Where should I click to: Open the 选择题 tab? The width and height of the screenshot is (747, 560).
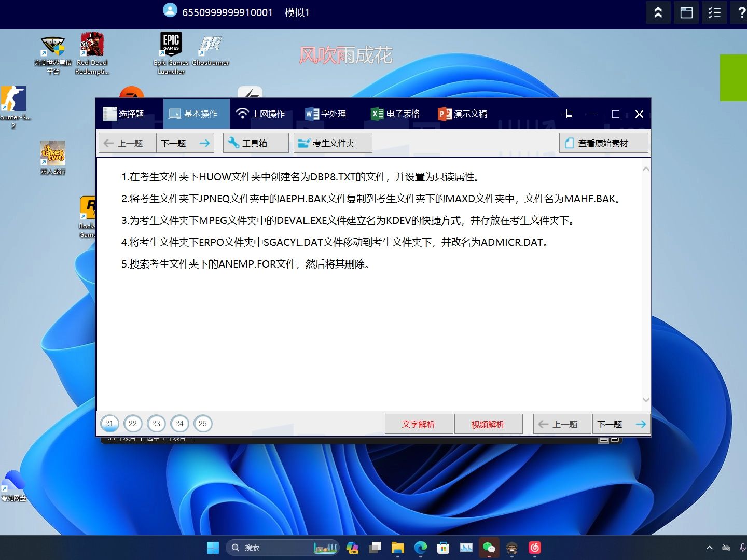coord(125,114)
